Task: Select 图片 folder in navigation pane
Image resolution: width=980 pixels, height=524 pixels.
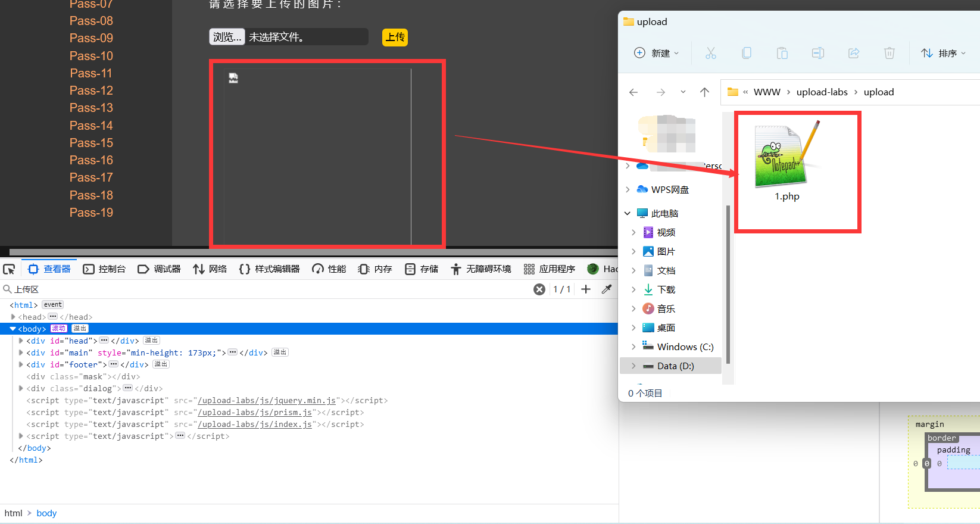Action: 666,251
